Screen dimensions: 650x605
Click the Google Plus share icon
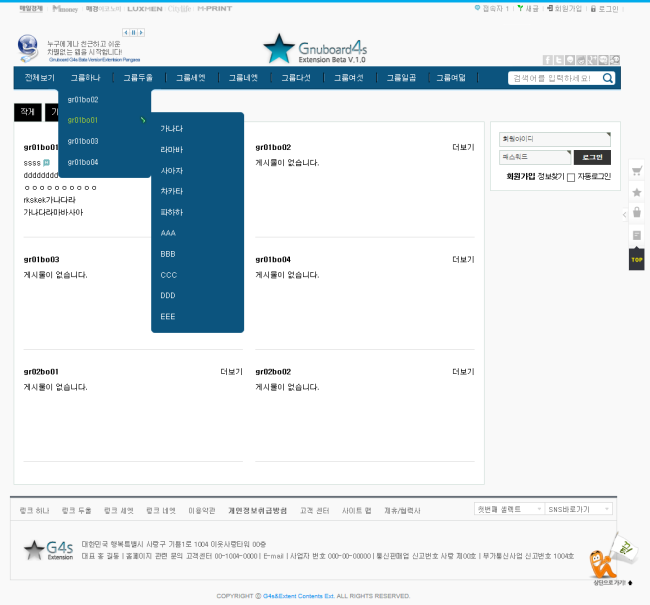pyautogui.click(x=592, y=60)
